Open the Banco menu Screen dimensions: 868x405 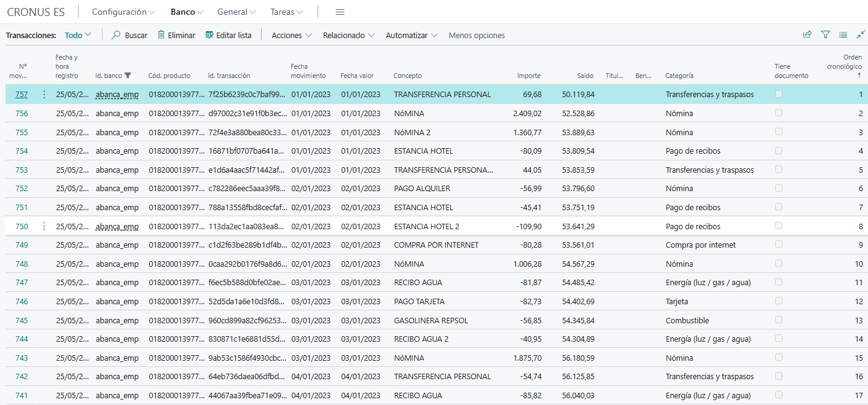click(x=186, y=11)
